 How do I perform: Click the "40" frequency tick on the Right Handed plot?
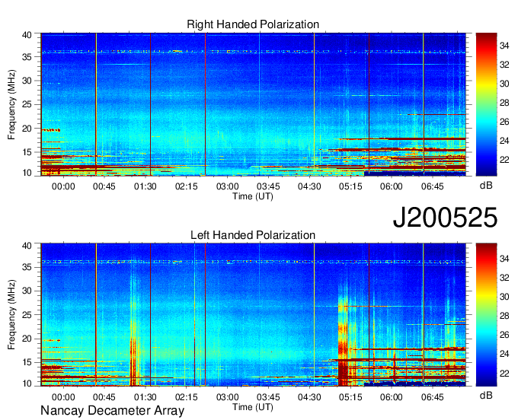[27, 35]
